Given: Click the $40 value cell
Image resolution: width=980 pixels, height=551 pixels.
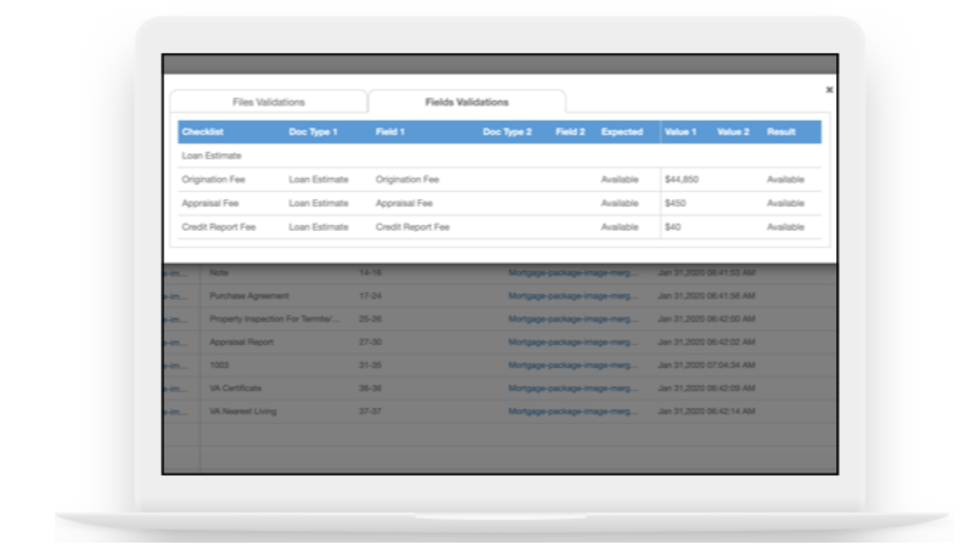Looking at the screenshot, I should click(x=673, y=227).
